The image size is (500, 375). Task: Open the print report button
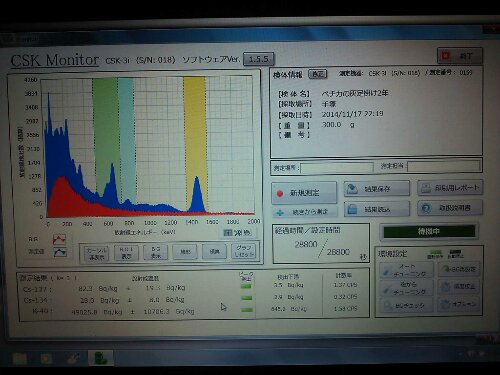pyautogui.click(x=450, y=188)
